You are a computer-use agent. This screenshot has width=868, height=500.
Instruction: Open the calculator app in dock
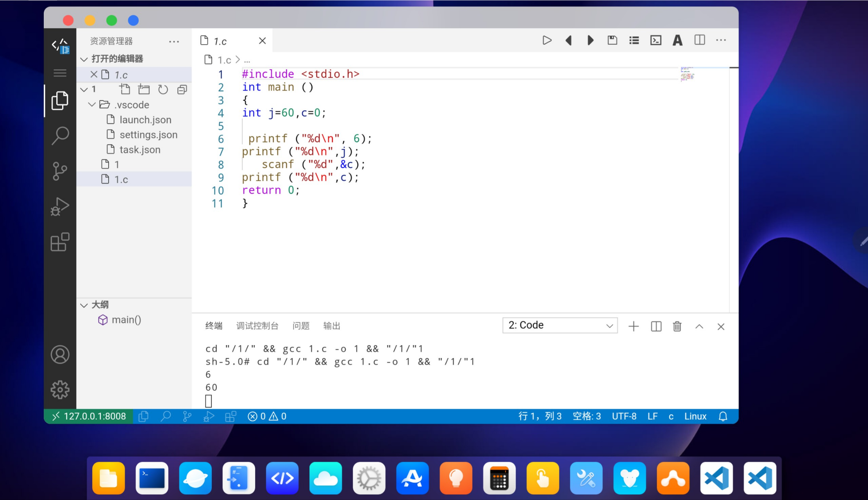click(499, 478)
